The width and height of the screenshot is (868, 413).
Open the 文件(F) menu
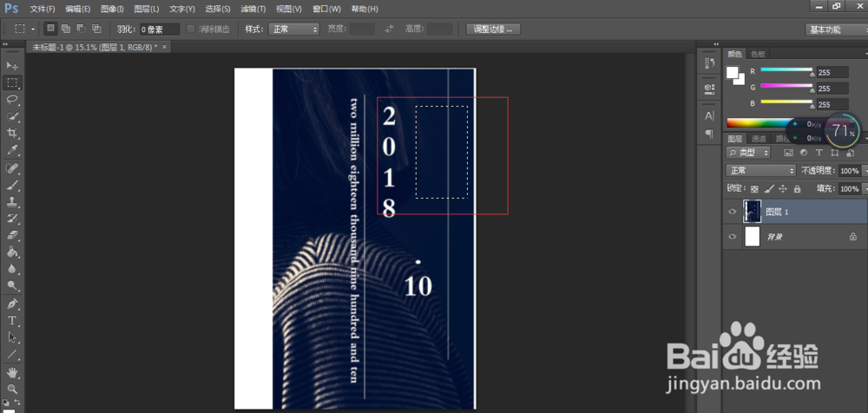(x=42, y=9)
